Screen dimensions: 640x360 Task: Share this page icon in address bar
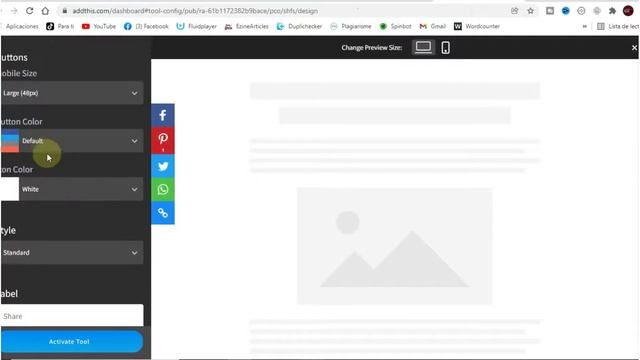514,11
